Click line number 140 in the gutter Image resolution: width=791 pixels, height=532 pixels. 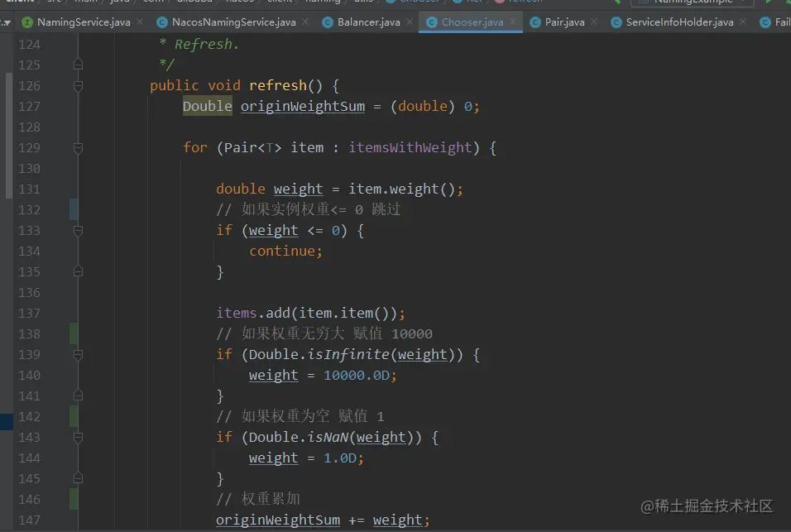(x=29, y=375)
